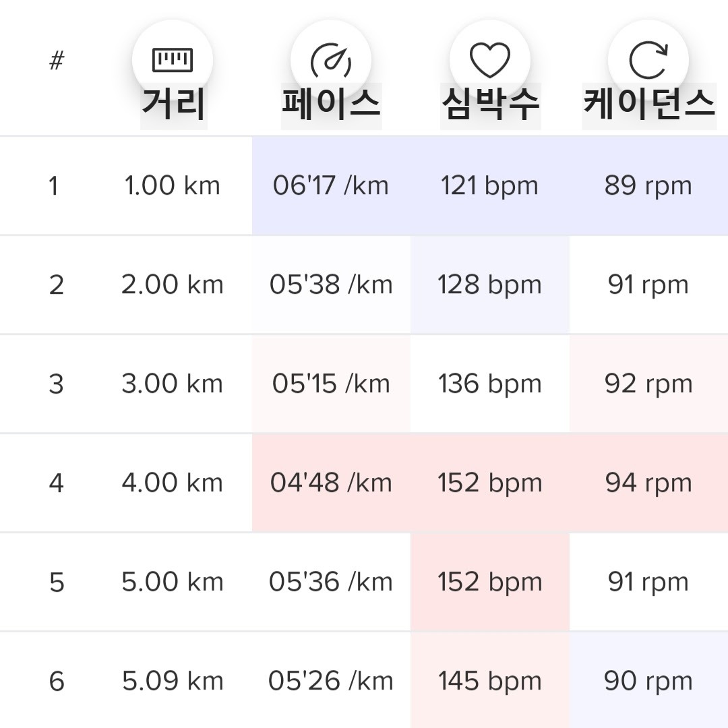Select the 거리 column header
The image size is (728, 728).
(x=174, y=104)
